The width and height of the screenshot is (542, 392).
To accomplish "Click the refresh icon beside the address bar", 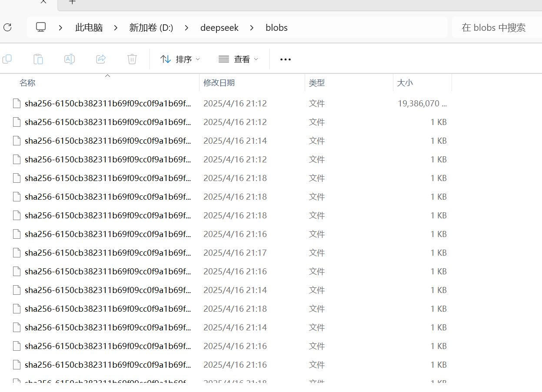I will click(7, 27).
